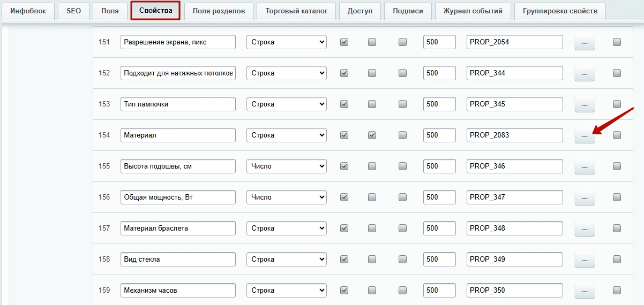Click the ellipsis button for row 151
644x305 pixels.
click(585, 42)
